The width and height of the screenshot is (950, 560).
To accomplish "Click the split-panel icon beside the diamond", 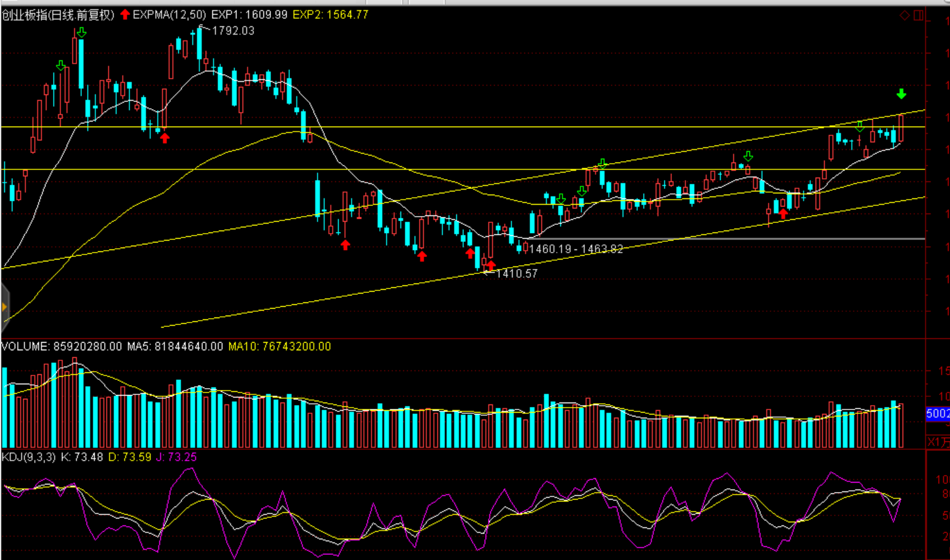I will coord(918,15).
